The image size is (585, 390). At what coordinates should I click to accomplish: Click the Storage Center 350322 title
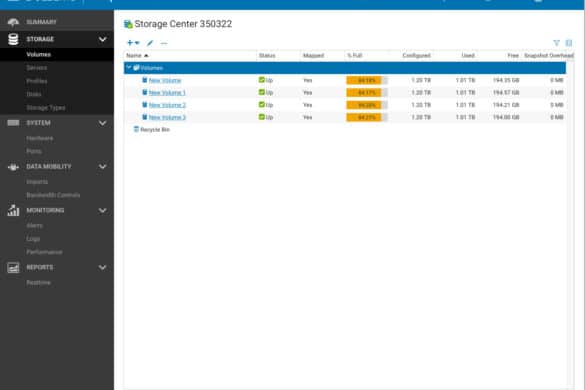tap(183, 24)
